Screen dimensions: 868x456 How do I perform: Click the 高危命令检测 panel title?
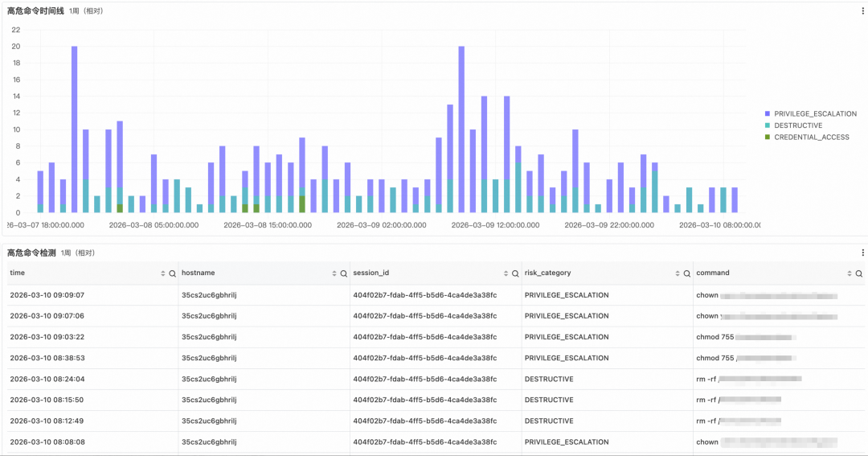click(x=31, y=253)
